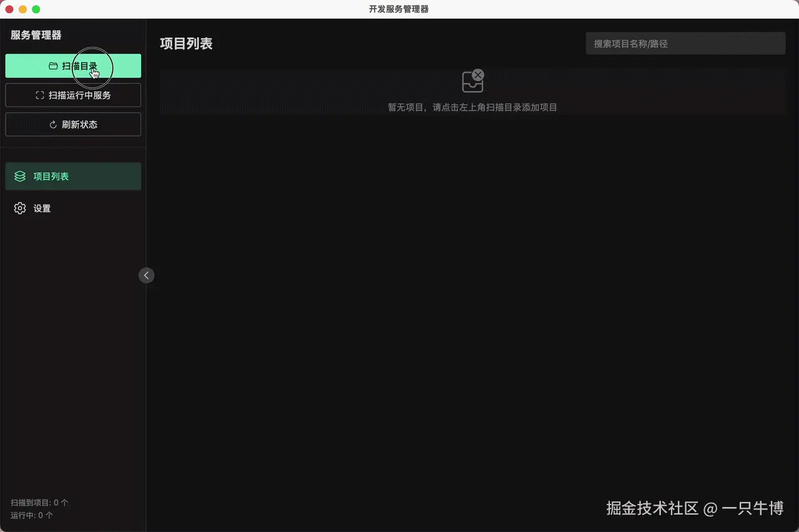Click the 运行中: 0 个 status text
The width and height of the screenshot is (799, 532).
coord(32,516)
